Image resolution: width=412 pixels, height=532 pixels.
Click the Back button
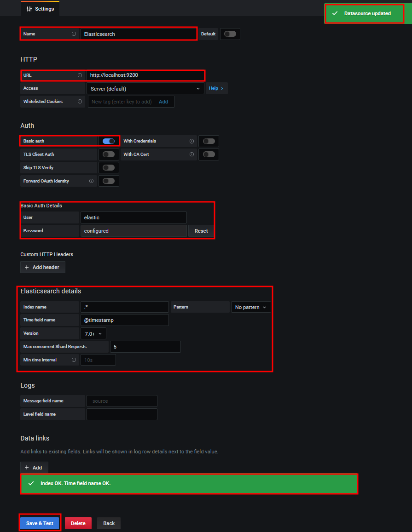click(109, 523)
